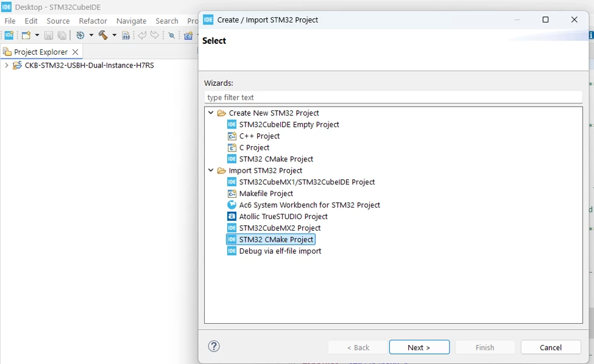Close the Create / Import STM32 Project dialog

tap(575, 19)
